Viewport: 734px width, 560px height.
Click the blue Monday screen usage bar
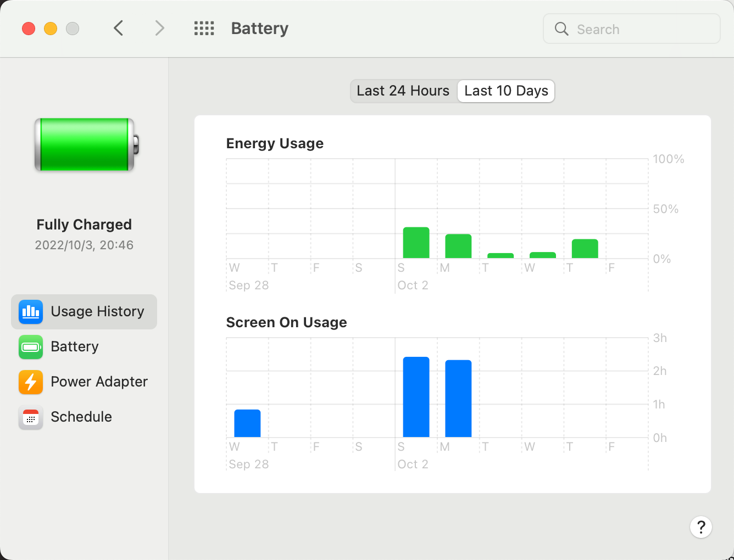458,399
